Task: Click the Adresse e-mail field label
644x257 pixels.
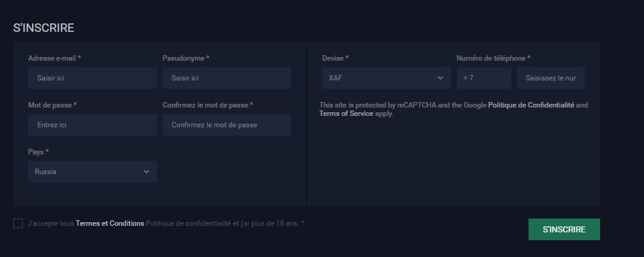Action: (x=54, y=58)
